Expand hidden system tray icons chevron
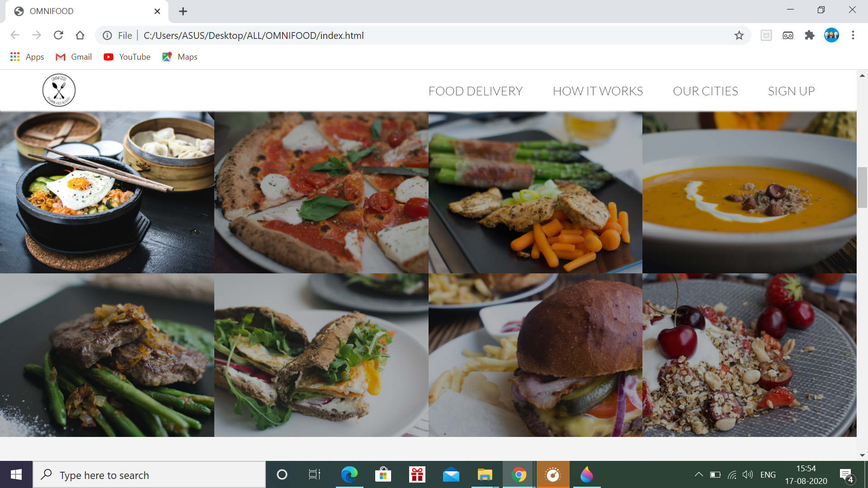This screenshot has height=488, width=868. click(x=698, y=474)
